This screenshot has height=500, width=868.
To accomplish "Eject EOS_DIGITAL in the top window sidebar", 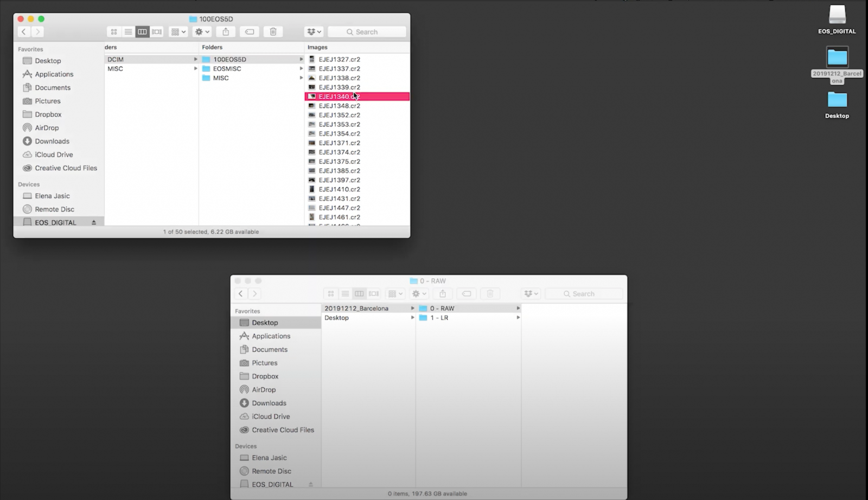I will coord(94,222).
